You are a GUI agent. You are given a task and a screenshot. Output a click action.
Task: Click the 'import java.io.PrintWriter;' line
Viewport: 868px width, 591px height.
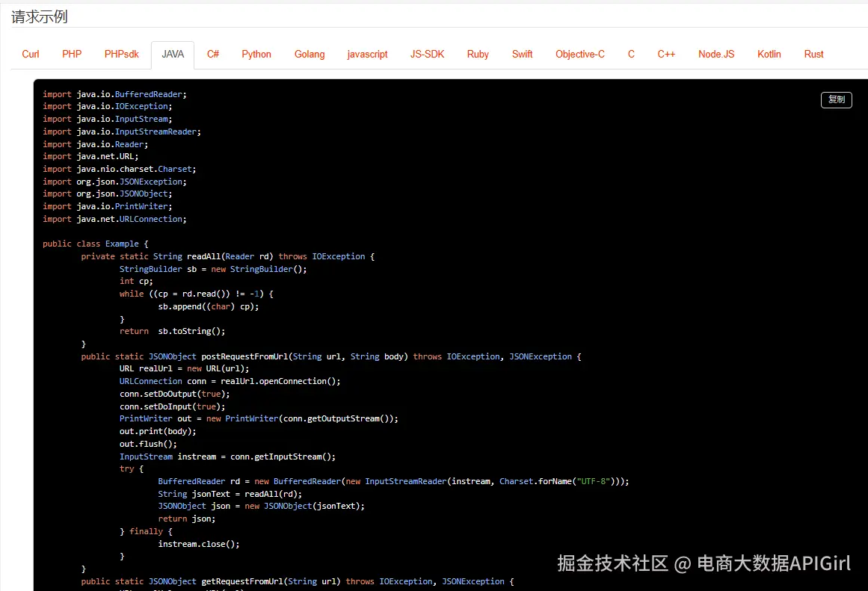pos(108,206)
